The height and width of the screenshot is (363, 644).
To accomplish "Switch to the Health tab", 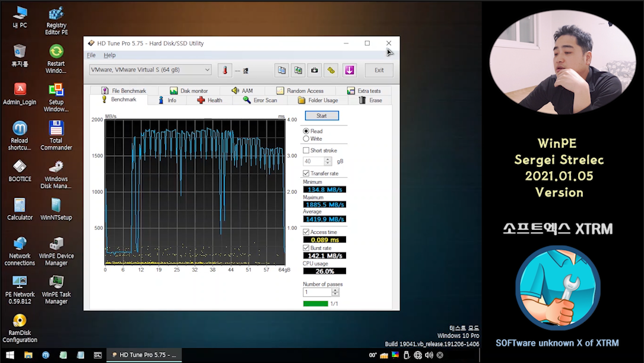I will [210, 100].
